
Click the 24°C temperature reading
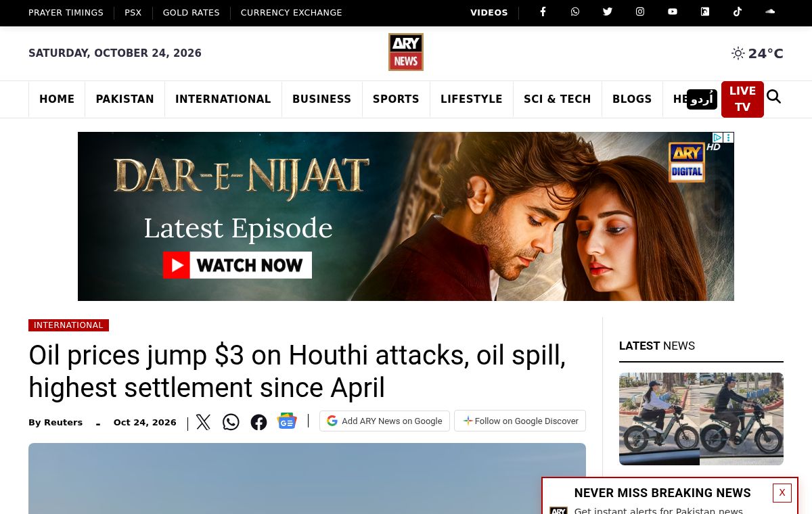click(766, 53)
